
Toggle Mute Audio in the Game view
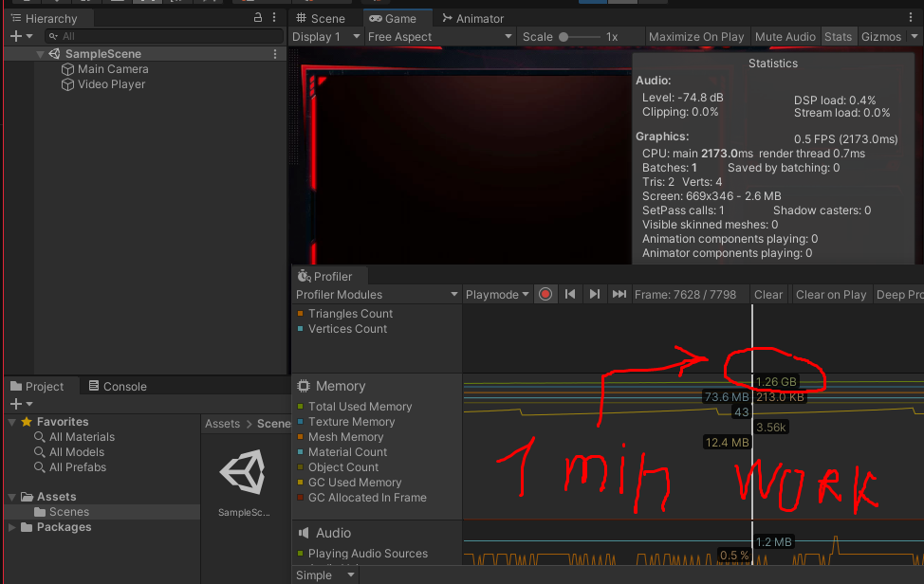pyautogui.click(x=785, y=36)
